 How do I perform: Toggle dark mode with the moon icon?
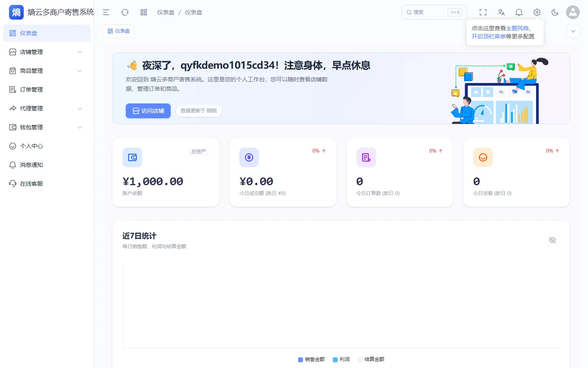coord(555,12)
